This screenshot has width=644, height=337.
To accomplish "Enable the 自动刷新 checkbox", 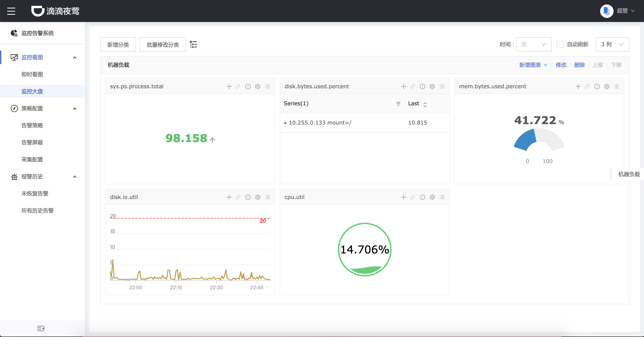I will point(560,44).
